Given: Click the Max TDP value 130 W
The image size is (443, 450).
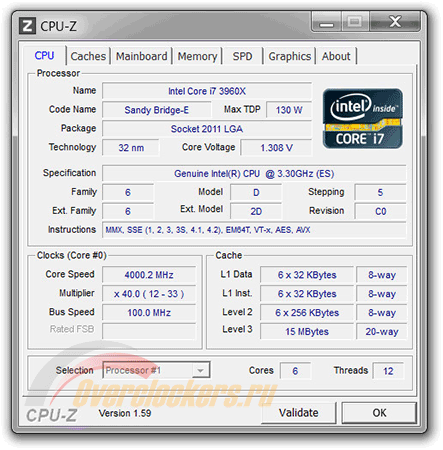Looking at the screenshot, I should (x=289, y=110).
